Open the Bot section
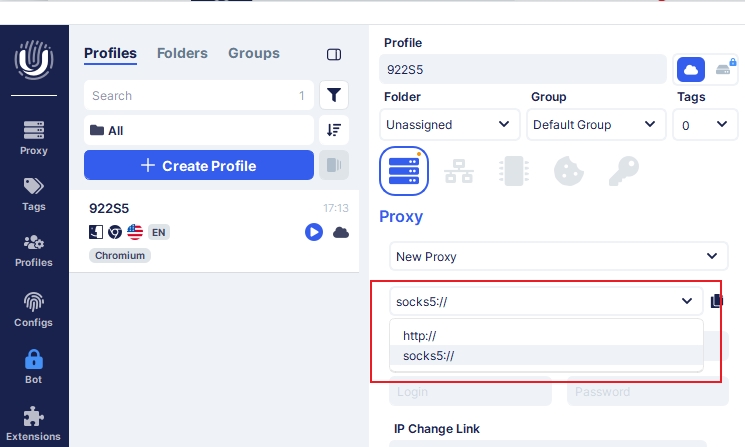The height and width of the screenshot is (447, 745). (34, 366)
